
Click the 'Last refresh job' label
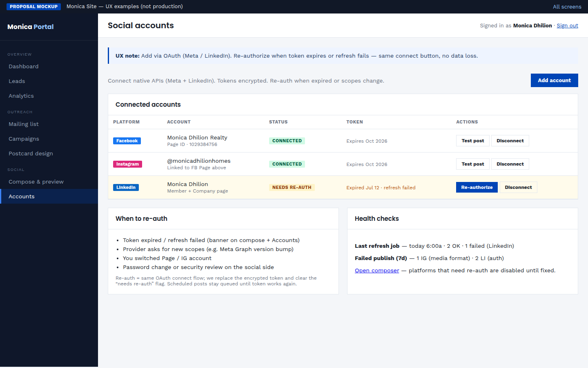pyautogui.click(x=377, y=246)
